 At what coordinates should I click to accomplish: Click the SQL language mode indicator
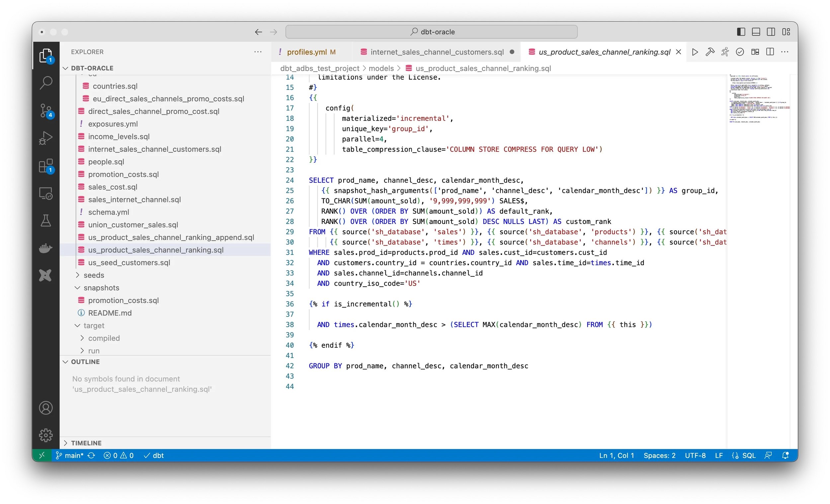coord(748,455)
